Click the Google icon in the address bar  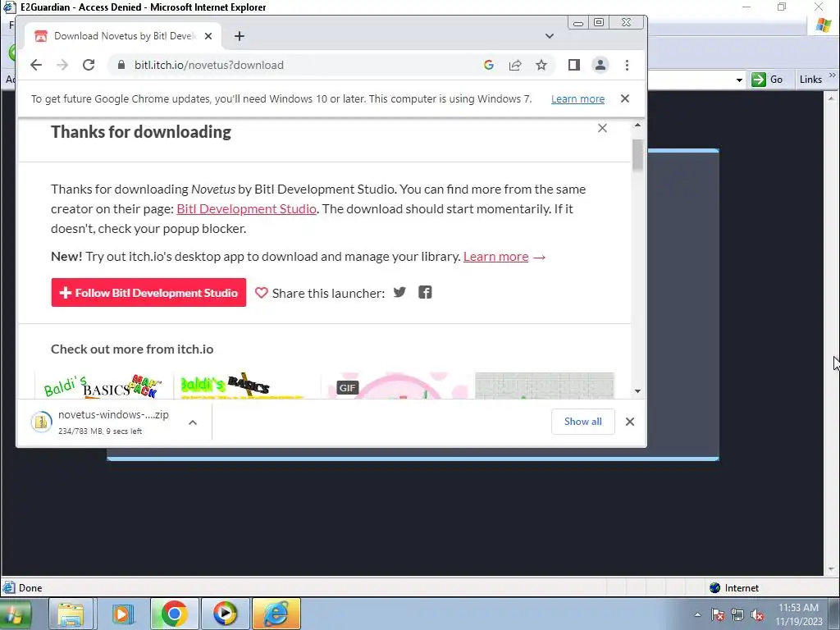point(489,66)
